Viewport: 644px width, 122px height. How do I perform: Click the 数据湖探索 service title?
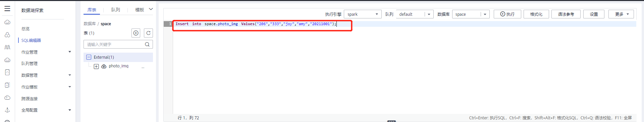33,10
